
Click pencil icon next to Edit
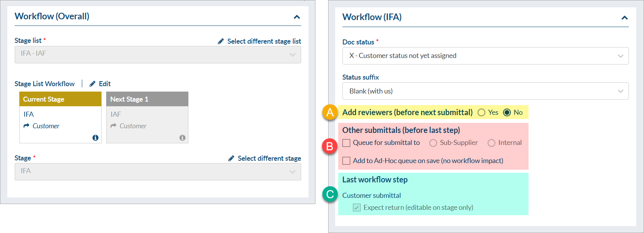click(93, 84)
